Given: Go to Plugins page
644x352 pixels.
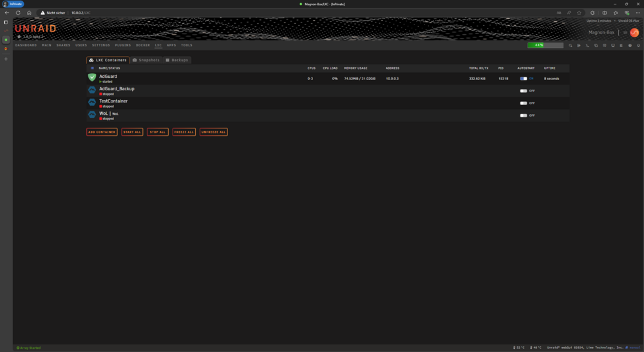Looking at the screenshot, I should [123, 45].
